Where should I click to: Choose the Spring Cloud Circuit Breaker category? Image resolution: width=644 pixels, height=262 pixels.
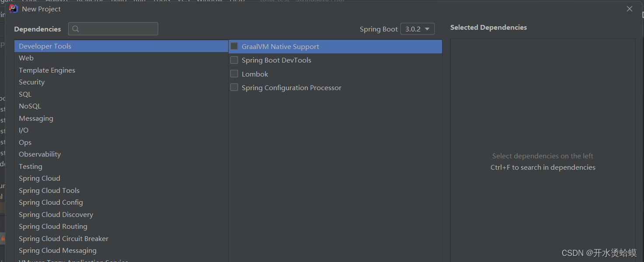click(121, 238)
